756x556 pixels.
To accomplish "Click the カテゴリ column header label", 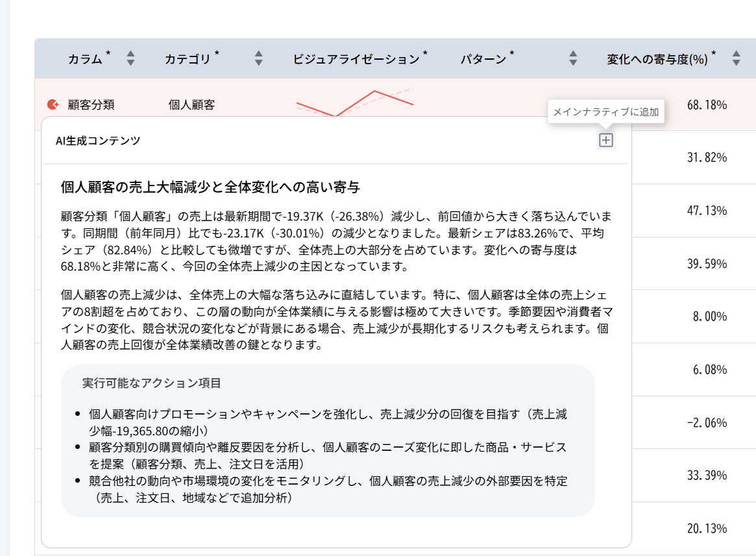I will [188, 59].
